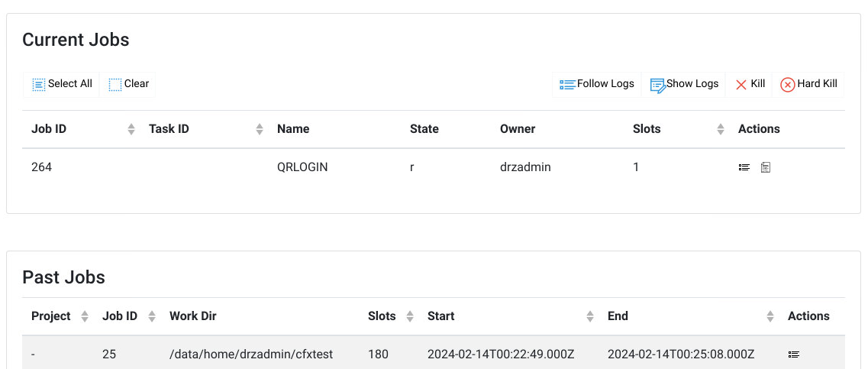Click follow-logs icon for job 264
Viewport: 868px width, 369px height.
pos(744,167)
